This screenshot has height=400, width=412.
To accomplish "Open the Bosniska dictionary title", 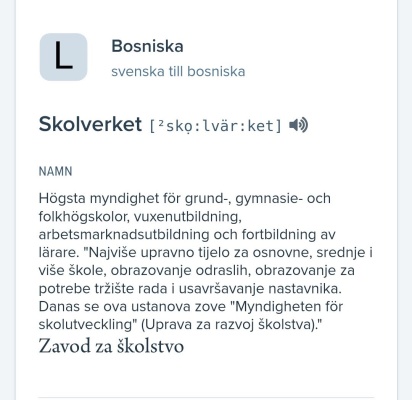I will [x=147, y=46].
